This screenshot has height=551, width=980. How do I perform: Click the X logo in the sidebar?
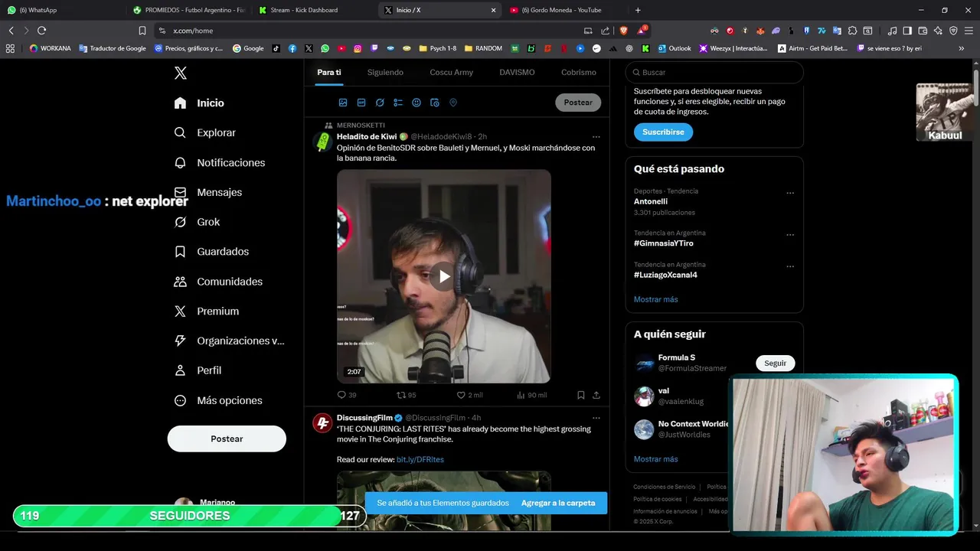[181, 73]
